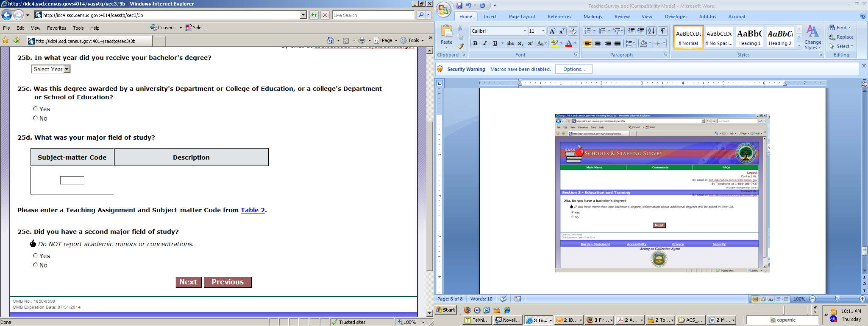
Task: Switch to the Page Layout tab
Action: [x=522, y=17]
